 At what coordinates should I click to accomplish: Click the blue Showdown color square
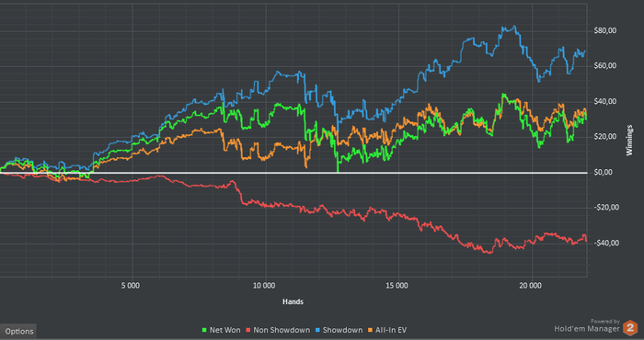pyautogui.click(x=317, y=330)
